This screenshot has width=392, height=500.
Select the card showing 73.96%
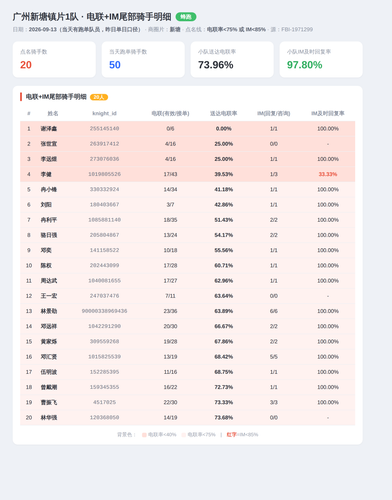point(232,59)
